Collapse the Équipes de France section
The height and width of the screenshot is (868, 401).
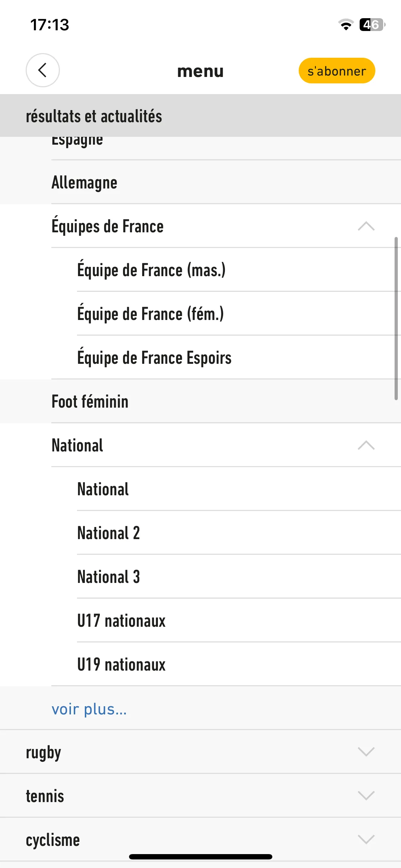(366, 226)
